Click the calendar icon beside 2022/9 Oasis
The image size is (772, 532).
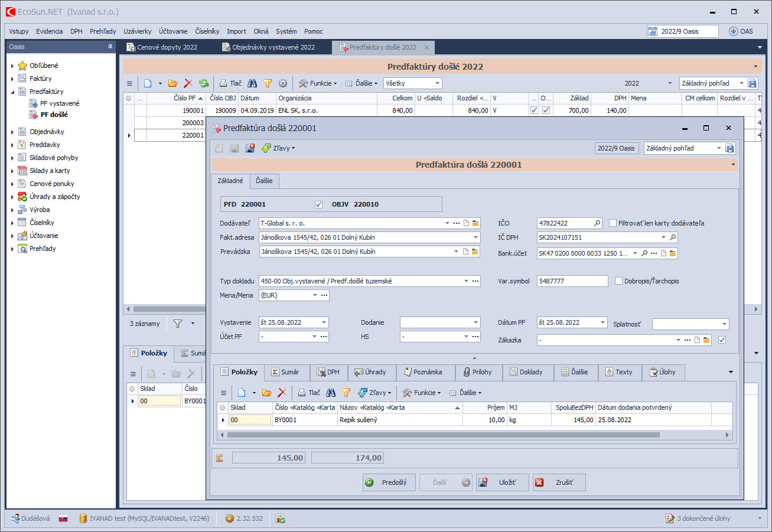653,31
